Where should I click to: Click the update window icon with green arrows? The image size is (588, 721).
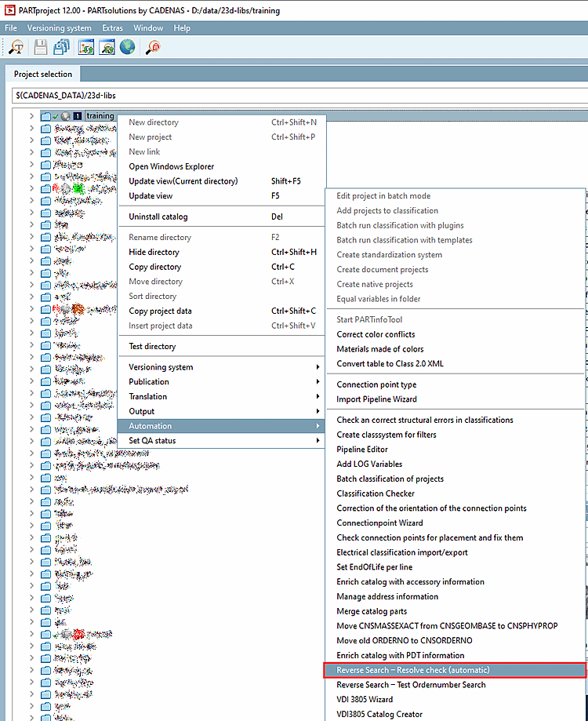coord(86,47)
